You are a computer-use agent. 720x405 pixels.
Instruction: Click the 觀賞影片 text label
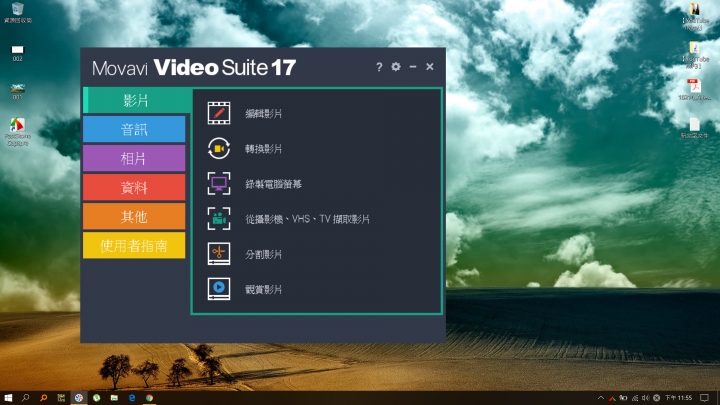[263, 289]
